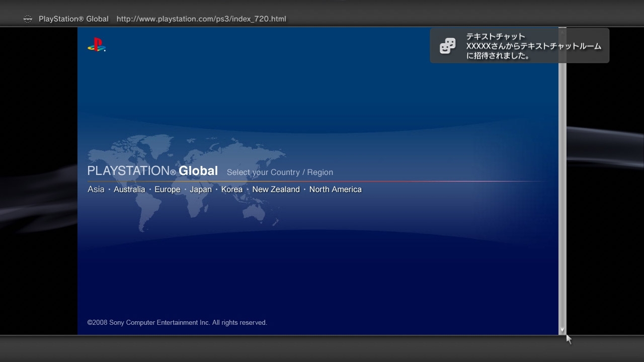Open the Europe region link
The width and height of the screenshot is (644, 362).
point(167,190)
